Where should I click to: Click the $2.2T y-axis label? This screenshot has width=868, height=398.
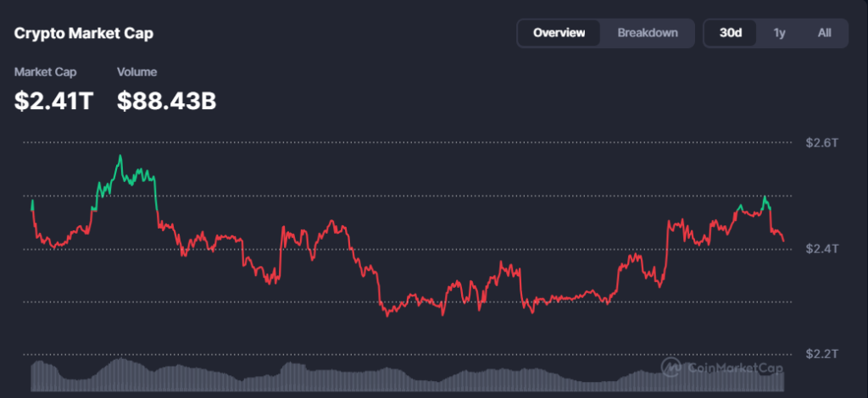(821, 353)
